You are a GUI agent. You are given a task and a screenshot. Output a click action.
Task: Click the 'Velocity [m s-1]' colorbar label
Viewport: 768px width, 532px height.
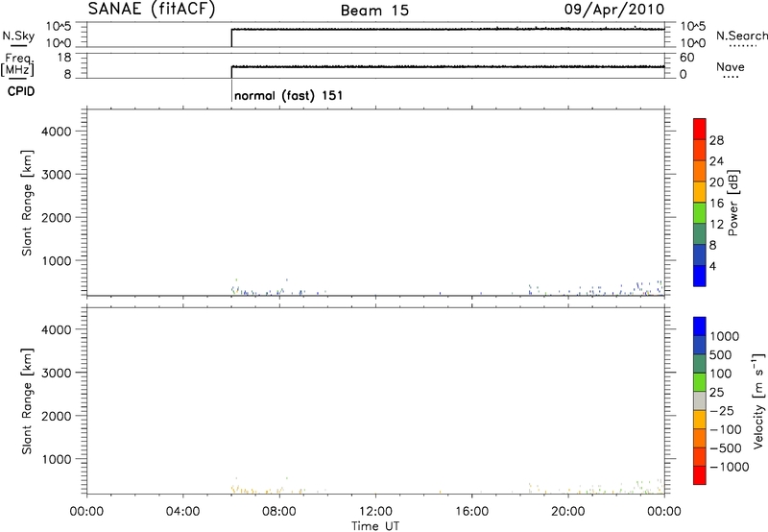pos(757,400)
